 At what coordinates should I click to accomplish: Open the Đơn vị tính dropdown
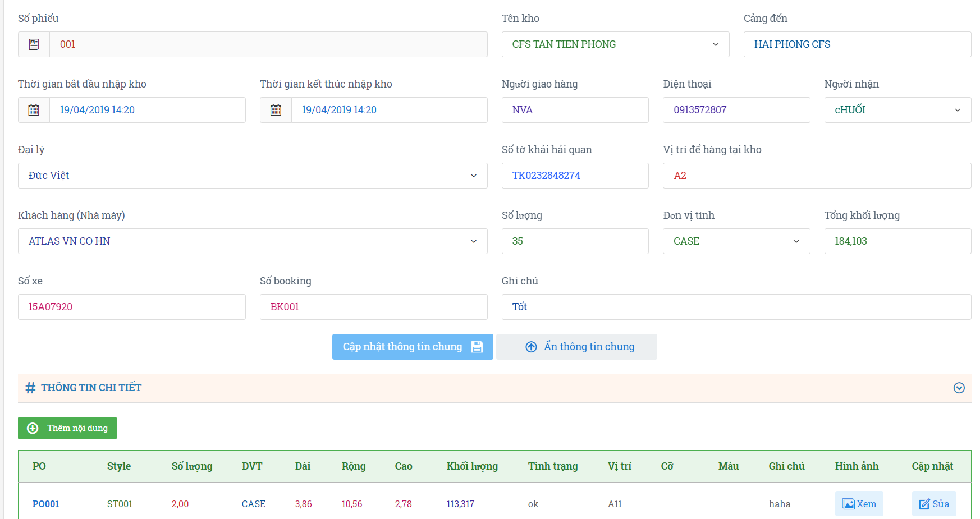point(736,241)
